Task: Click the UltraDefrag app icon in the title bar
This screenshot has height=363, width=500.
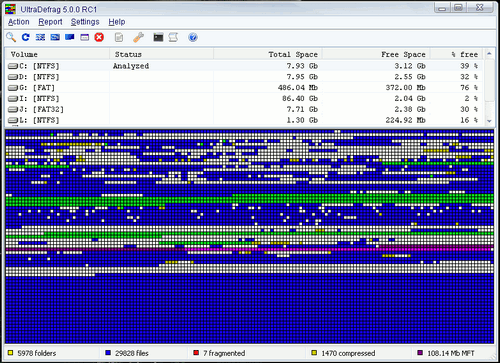Action: 10,9
